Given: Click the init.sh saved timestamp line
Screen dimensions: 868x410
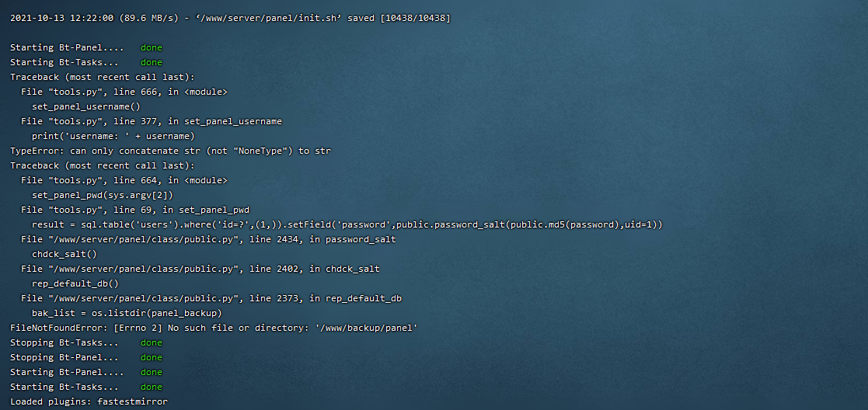Looking at the screenshot, I should coord(230,19).
